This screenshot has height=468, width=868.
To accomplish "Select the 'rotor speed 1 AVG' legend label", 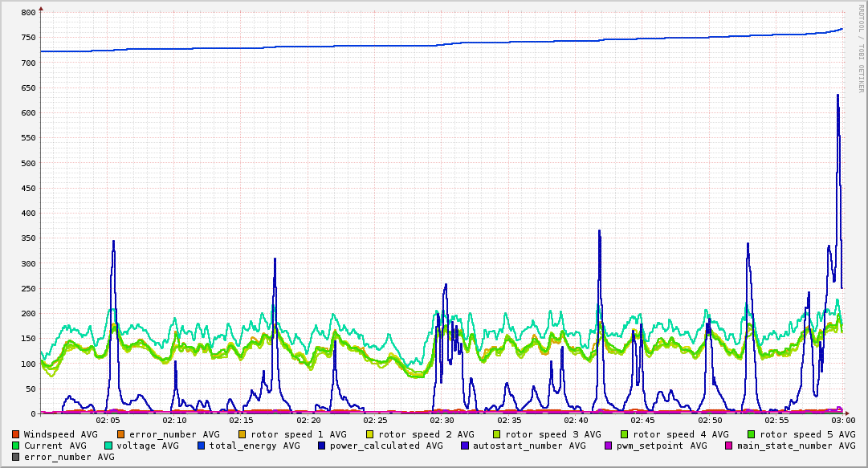I will [299, 434].
